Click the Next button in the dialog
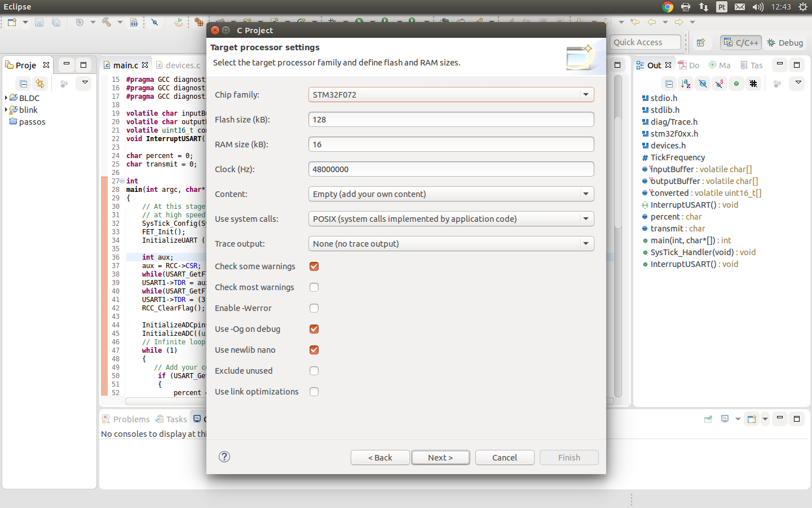Screen dimensions: 812x508 [440, 458]
